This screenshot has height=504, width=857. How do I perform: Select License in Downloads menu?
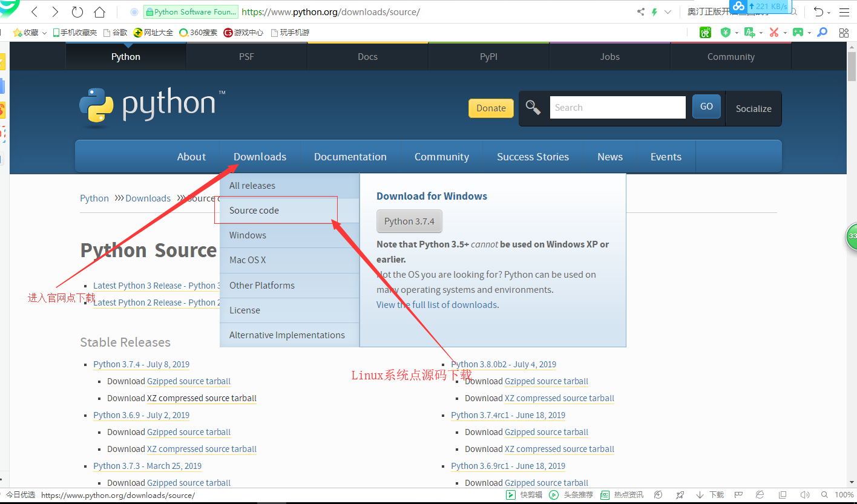tap(289, 310)
